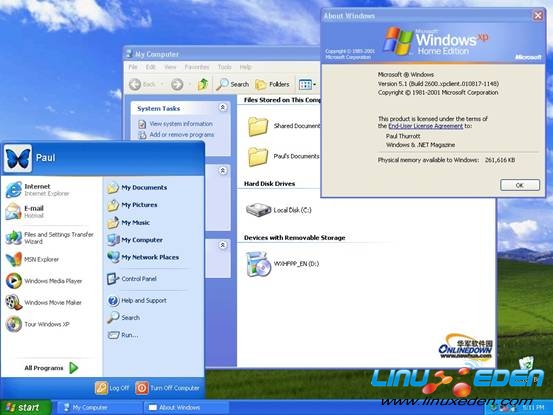Collapse the System Tasks panel
This screenshot has height=415, width=553.
(223, 107)
